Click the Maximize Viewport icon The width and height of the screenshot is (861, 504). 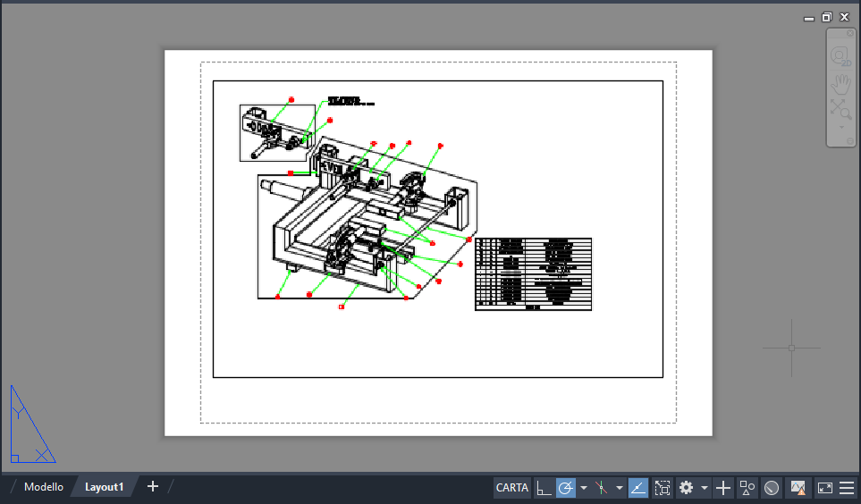[x=663, y=488]
